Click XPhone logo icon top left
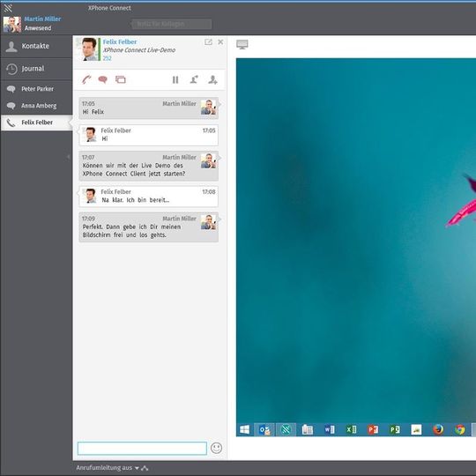Screen dimensions: 476x476 8,8
